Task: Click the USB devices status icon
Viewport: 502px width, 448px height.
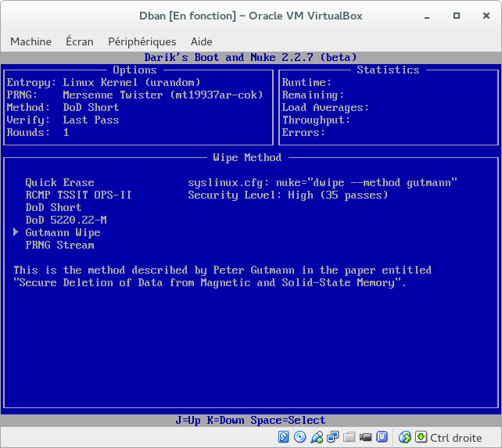Action: click(317, 437)
